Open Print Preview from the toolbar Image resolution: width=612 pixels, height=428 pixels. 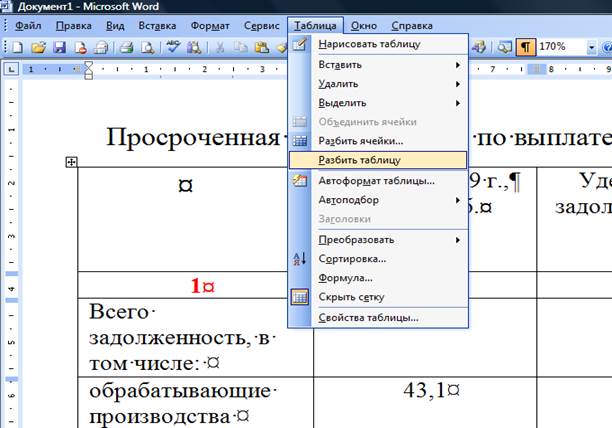[146, 47]
